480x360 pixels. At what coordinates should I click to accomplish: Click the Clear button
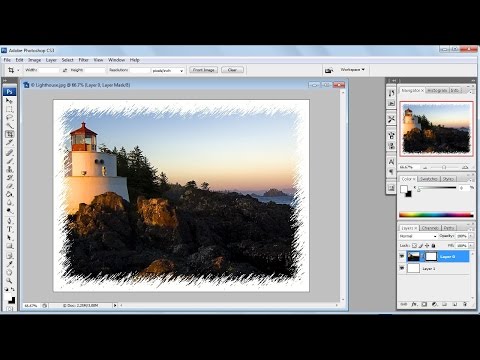pos(232,70)
